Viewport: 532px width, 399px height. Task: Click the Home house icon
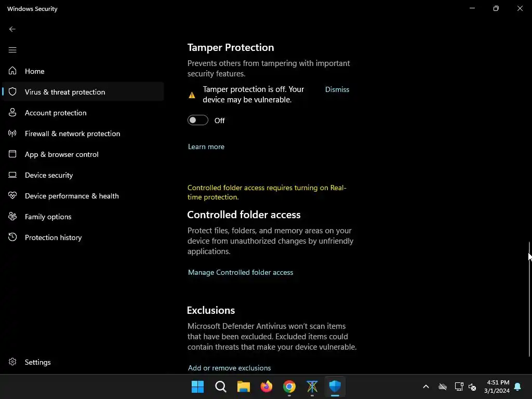tap(12, 71)
